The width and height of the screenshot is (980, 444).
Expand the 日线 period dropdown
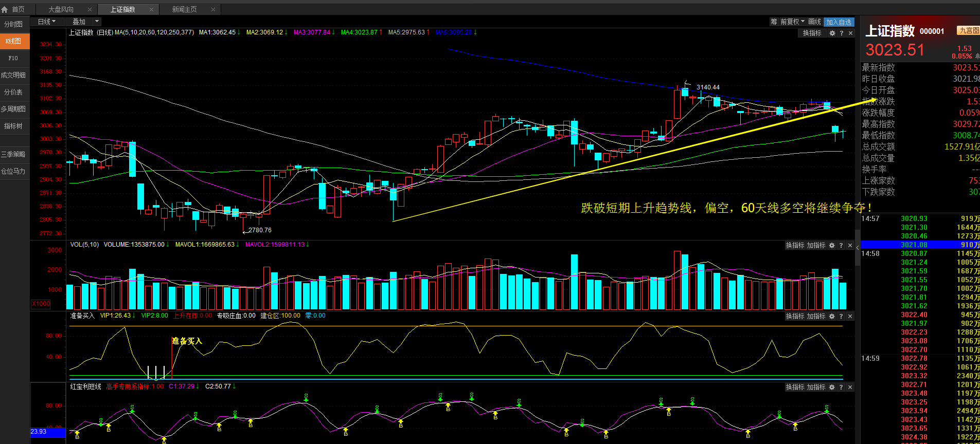47,22
